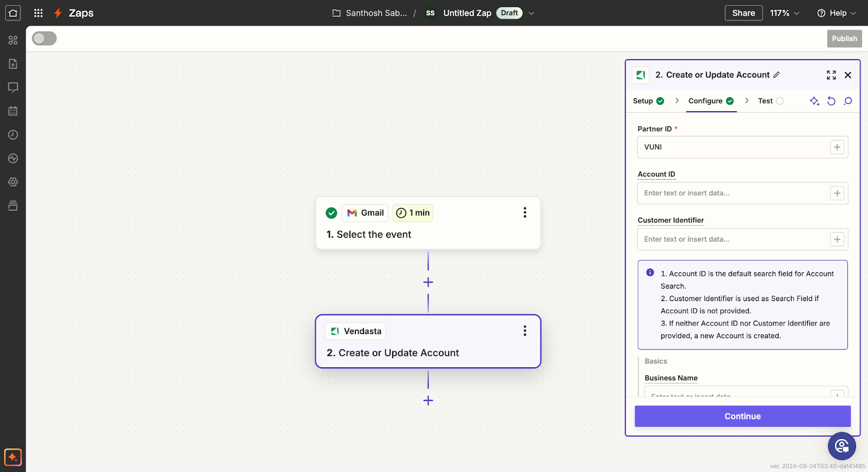Viewport: 868px width, 472px height.
Task: Select the Vendasta action step card
Action: 428,341
